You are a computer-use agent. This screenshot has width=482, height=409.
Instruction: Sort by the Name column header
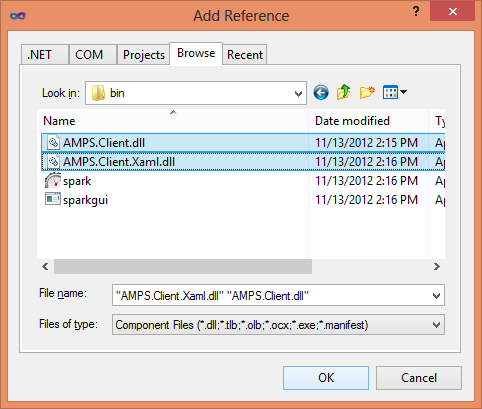point(173,121)
